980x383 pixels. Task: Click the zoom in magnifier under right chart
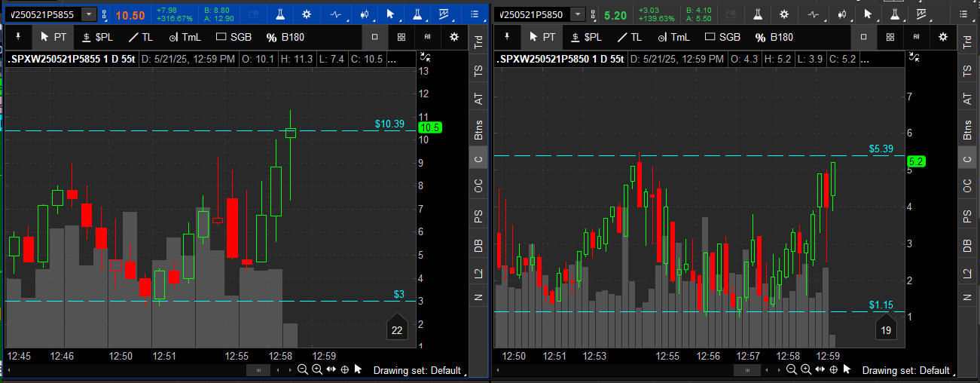pyautogui.click(x=805, y=369)
